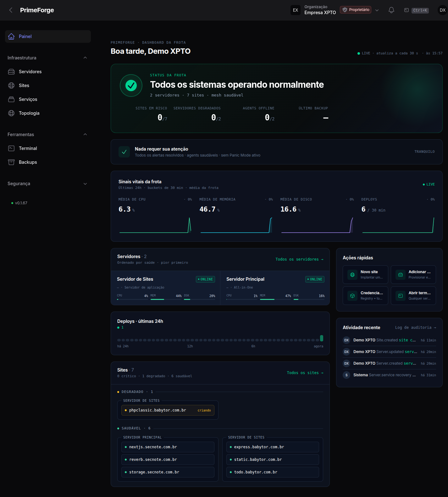The image size is (448, 497).
Task: Click S avatar on Sistema activity row
Action: point(346,375)
